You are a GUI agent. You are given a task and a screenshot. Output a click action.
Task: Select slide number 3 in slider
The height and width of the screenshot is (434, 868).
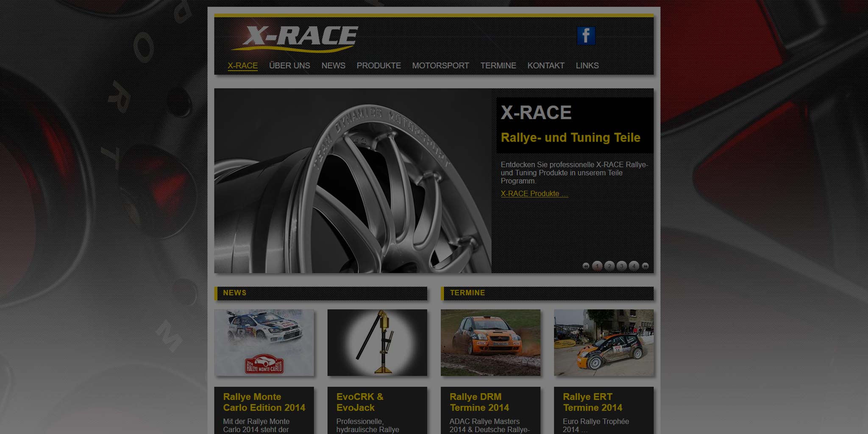point(622,266)
